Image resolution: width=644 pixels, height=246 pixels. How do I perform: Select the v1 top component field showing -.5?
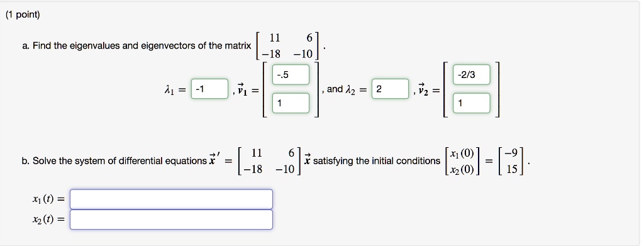291,74
